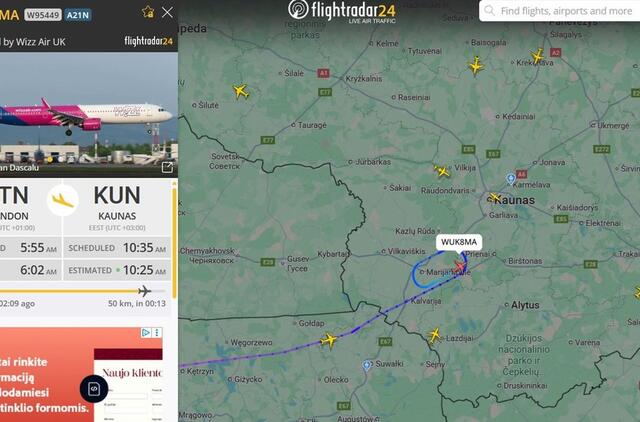Click the Flightradar24 logo at top

tap(342, 11)
